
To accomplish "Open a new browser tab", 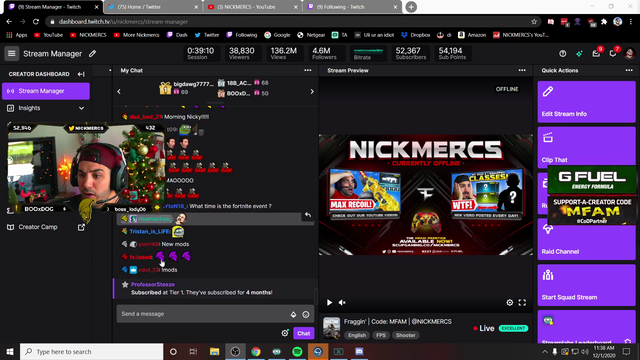I will (411, 7).
